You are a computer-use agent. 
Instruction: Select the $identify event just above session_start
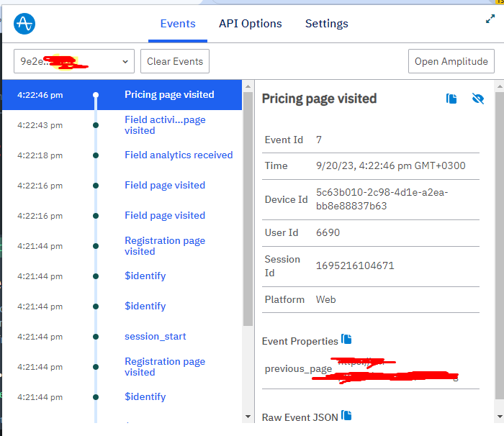click(x=122, y=306)
